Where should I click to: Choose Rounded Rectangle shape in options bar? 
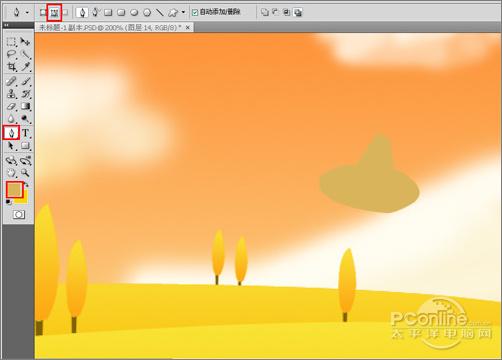[x=121, y=13]
